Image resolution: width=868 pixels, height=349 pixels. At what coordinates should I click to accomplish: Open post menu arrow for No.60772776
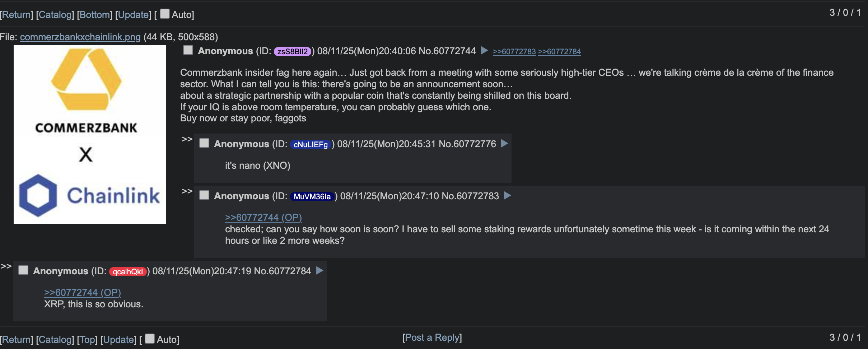point(504,144)
